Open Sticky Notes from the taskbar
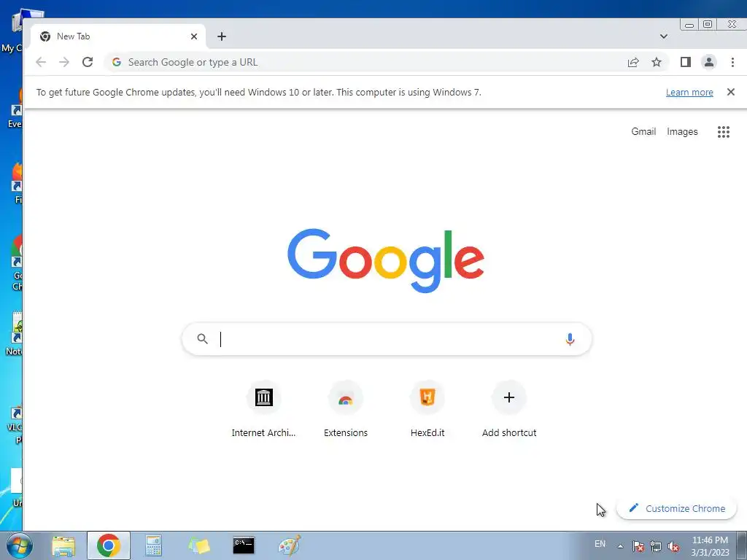 (198, 545)
